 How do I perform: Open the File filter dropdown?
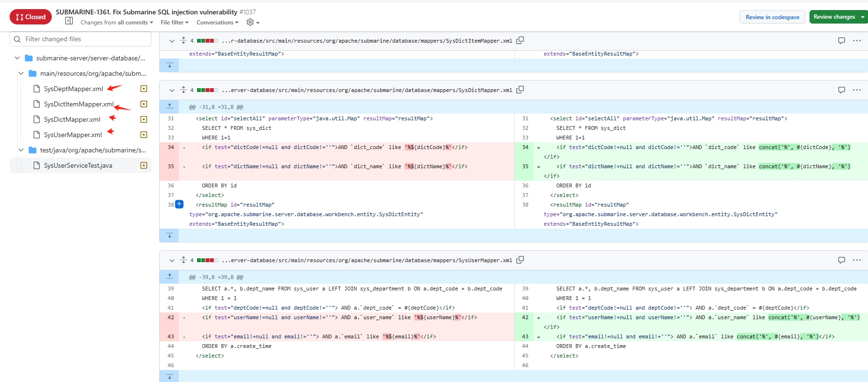click(x=174, y=23)
